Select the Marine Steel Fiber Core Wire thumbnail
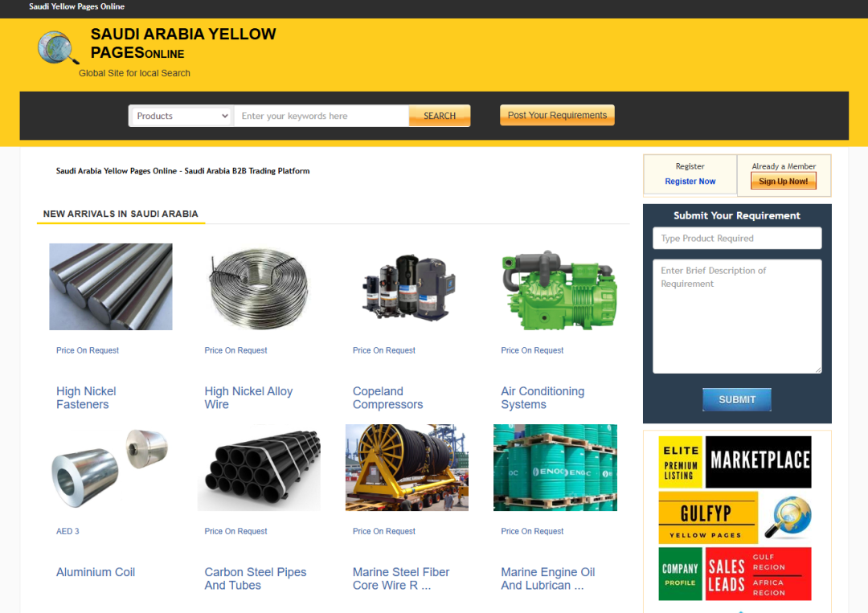 (x=407, y=468)
